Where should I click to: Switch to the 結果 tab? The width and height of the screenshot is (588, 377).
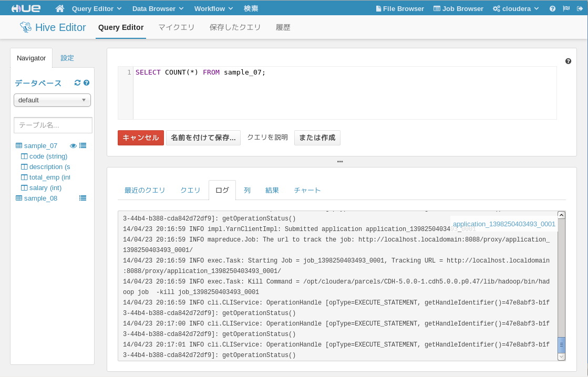pyautogui.click(x=272, y=191)
